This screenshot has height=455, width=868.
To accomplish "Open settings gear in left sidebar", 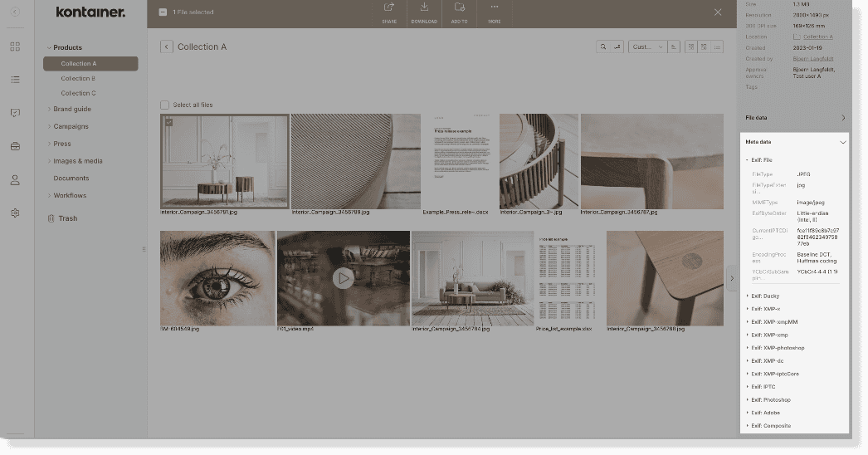I will click(15, 213).
